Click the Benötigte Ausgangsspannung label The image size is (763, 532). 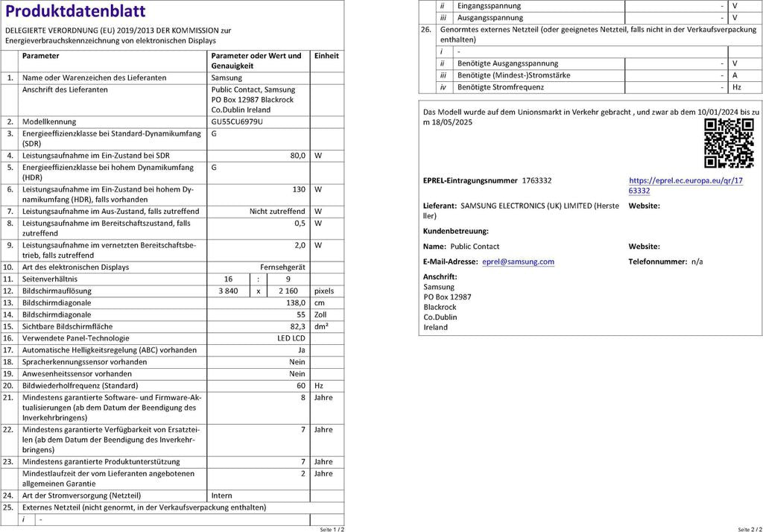point(507,63)
